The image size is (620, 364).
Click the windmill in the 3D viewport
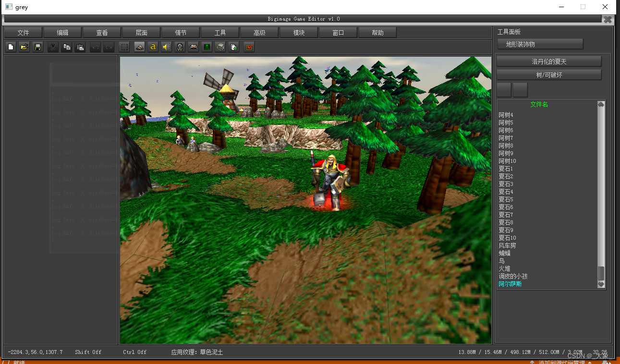click(224, 90)
